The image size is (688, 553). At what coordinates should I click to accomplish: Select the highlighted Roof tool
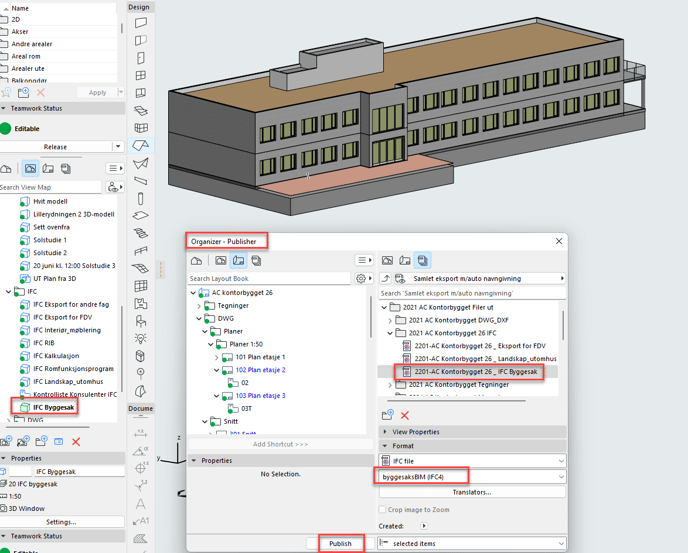(141, 145)
